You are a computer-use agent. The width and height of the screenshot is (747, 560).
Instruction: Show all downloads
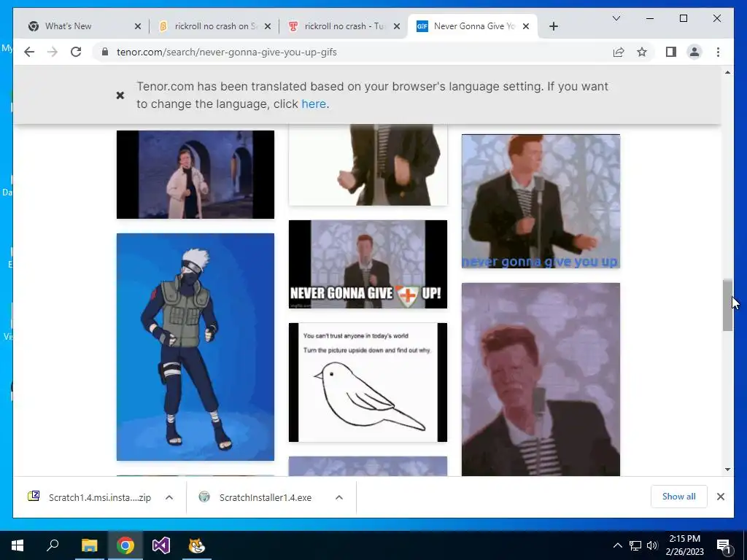coord(679,497)
